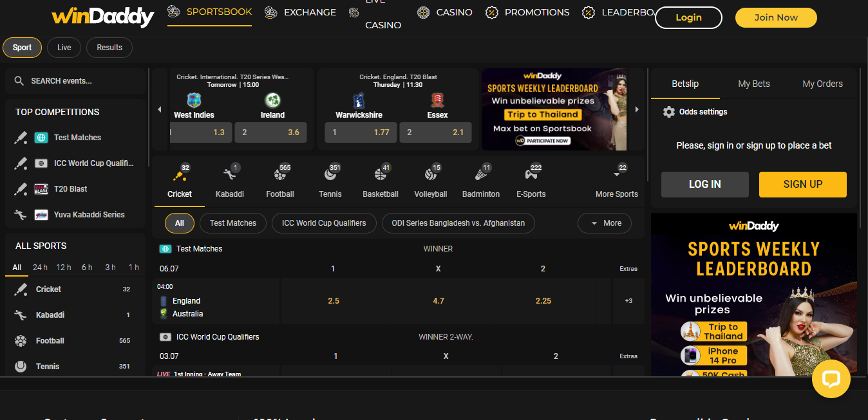The image size is (868, 420).
Task: Select the Tennis sport icon
Action: [x=330, y=174]
